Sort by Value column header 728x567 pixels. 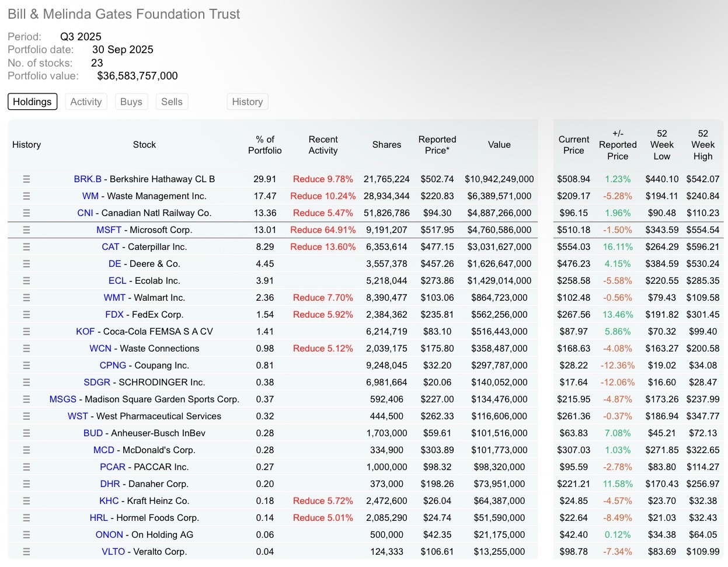click(499, 145)
